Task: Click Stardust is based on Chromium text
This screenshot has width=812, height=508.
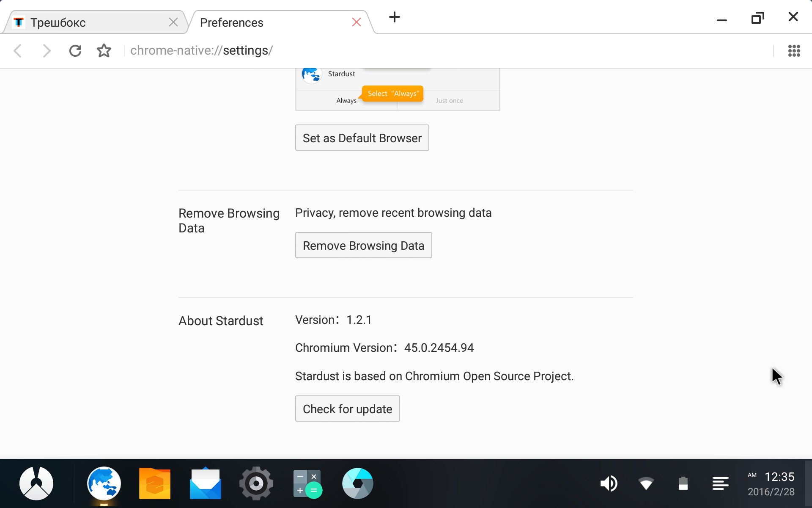Action: [x=434, y=376]
